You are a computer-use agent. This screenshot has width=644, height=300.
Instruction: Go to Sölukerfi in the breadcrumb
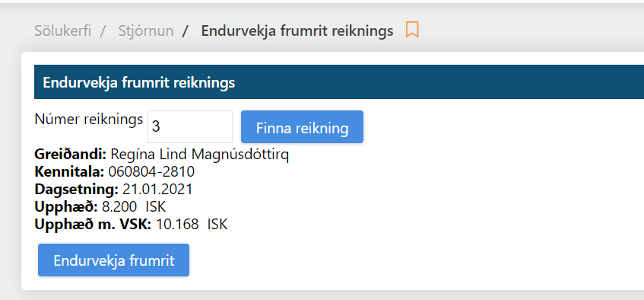tap(62, 31)
